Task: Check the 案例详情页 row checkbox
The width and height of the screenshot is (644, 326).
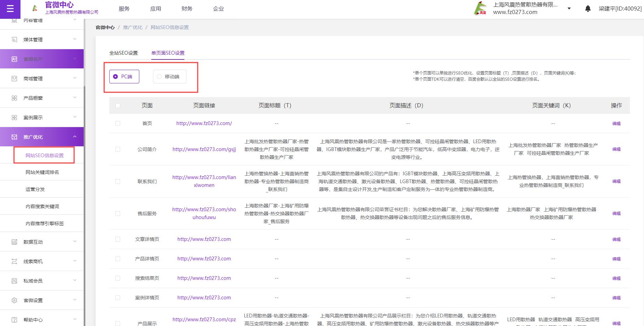Action: (118, 298)
